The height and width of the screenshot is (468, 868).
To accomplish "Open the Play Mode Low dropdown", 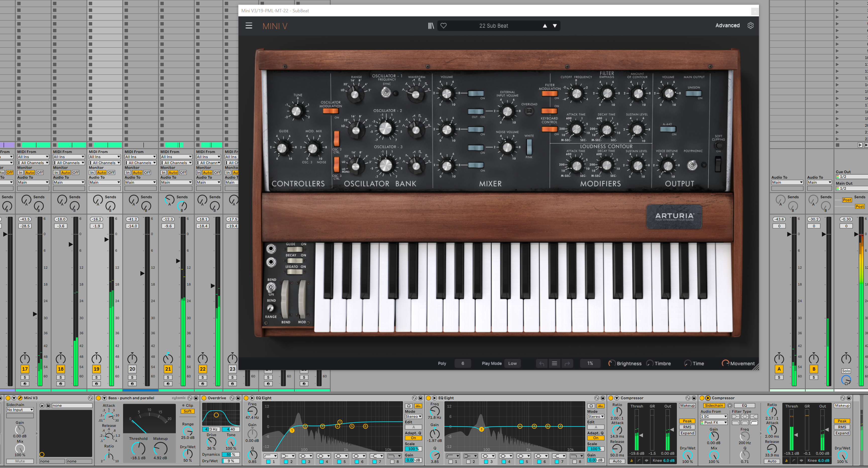I will (512, 363).
